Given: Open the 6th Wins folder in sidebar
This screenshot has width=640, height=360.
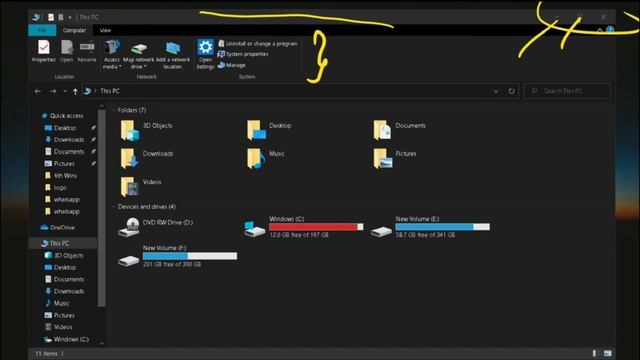Looking at the screenshot, I should [x=60, y=176].
